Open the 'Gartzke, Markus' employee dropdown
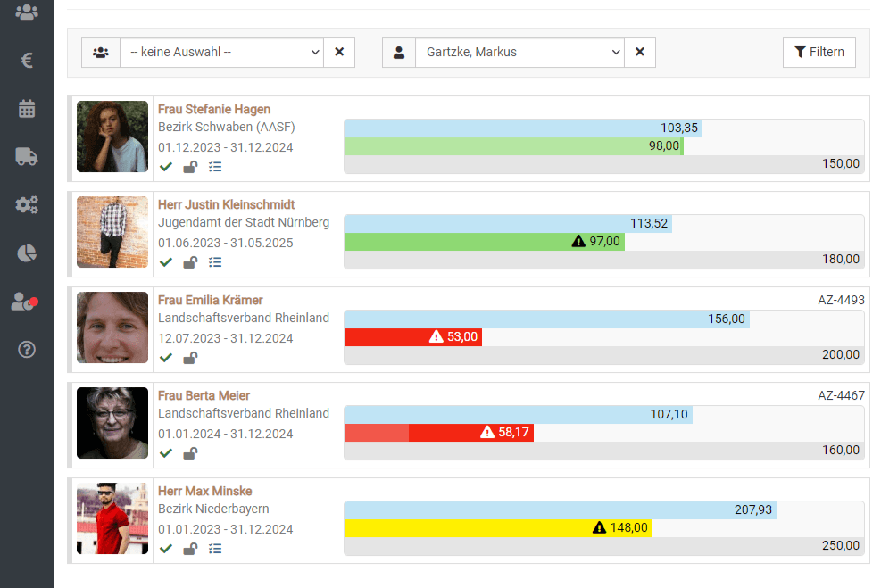 point(519,53)
